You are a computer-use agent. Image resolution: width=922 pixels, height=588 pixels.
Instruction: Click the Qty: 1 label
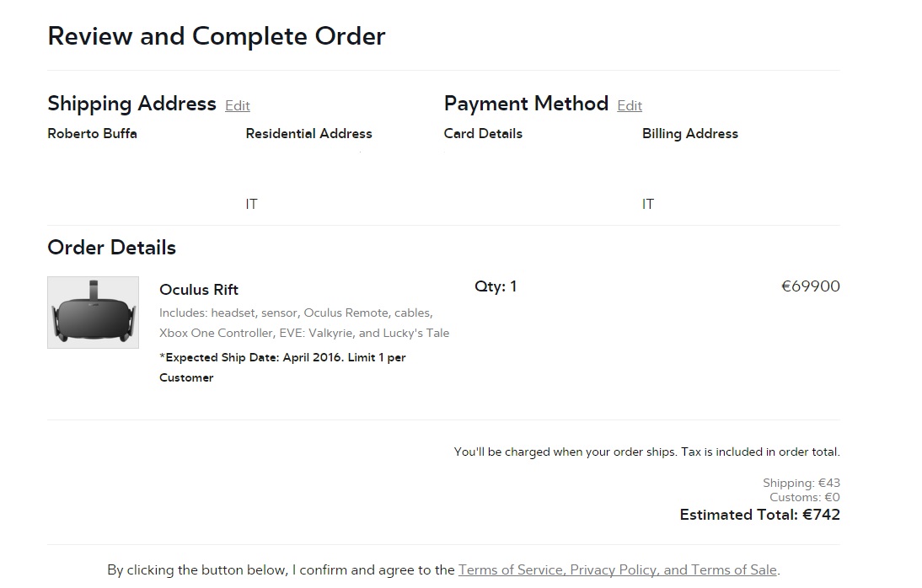click(496, 286)
